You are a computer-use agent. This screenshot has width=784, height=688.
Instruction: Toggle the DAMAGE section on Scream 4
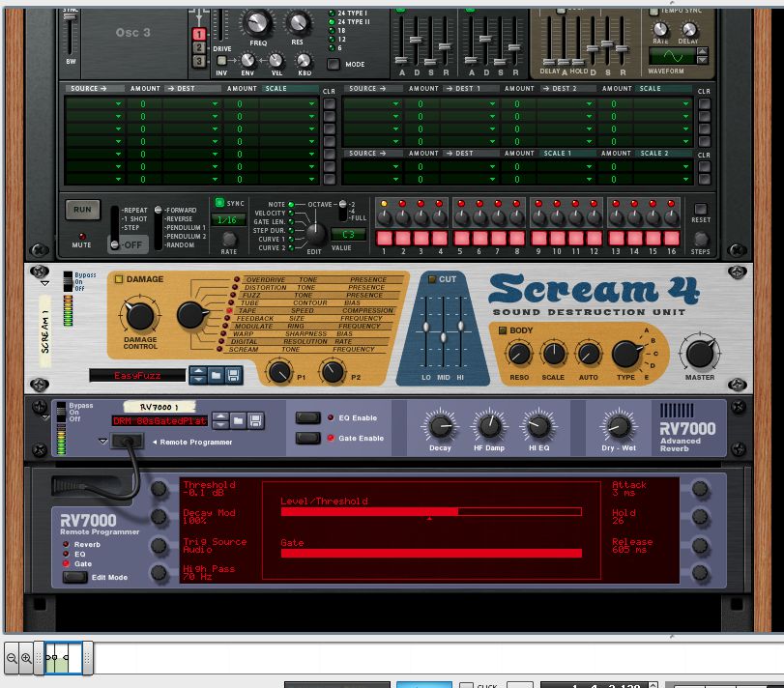tap(119, 279)
